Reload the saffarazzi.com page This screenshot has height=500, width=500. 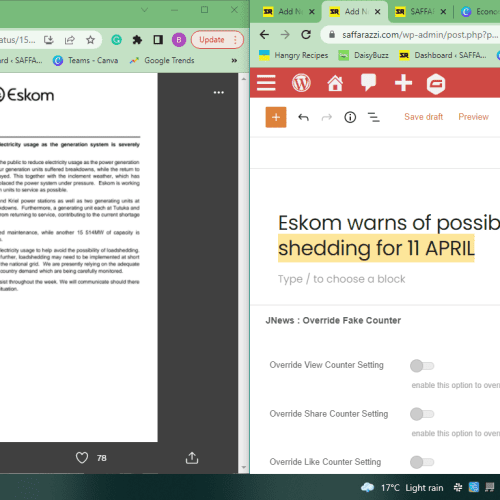(306, 34)
